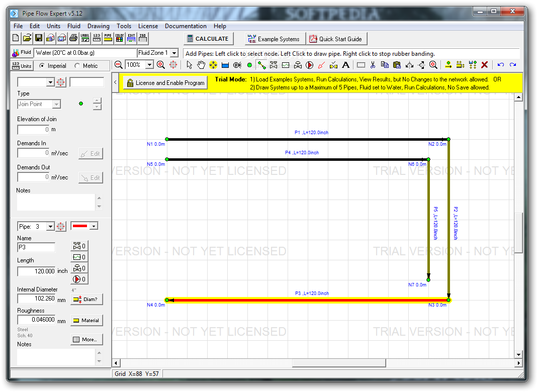
Task: Open the Fluid menu
Action: click(x=74, y=26)
